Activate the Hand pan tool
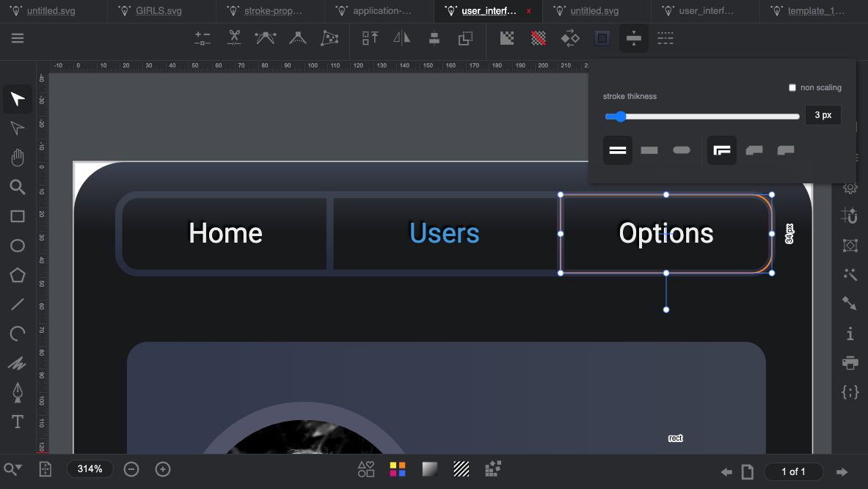 pyautogui.click(x=18, y=158)
